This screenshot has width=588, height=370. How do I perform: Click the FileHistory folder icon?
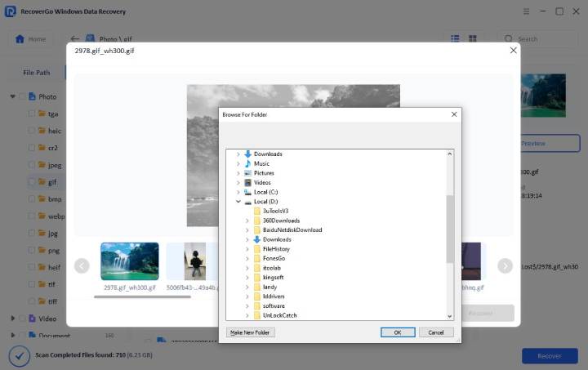click(257, 249)
